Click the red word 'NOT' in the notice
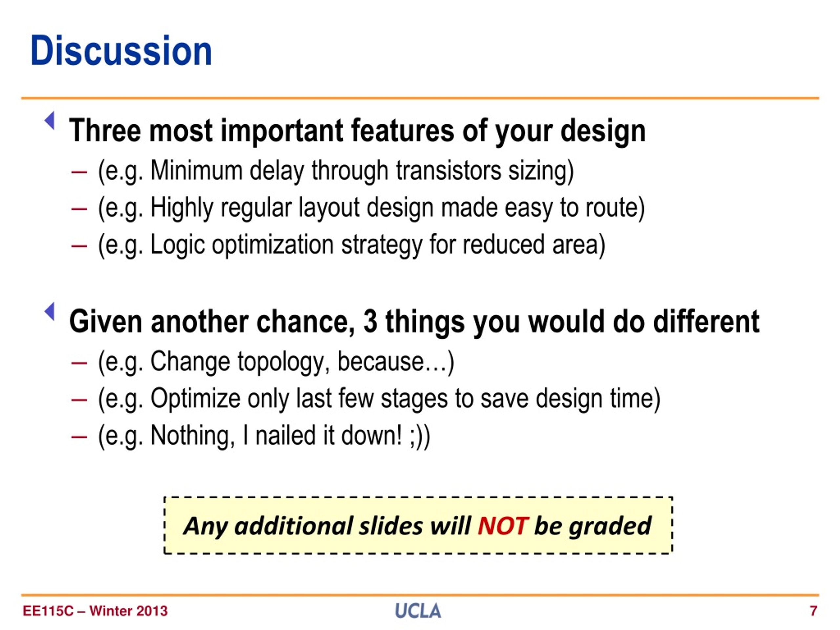 (503, 526)
